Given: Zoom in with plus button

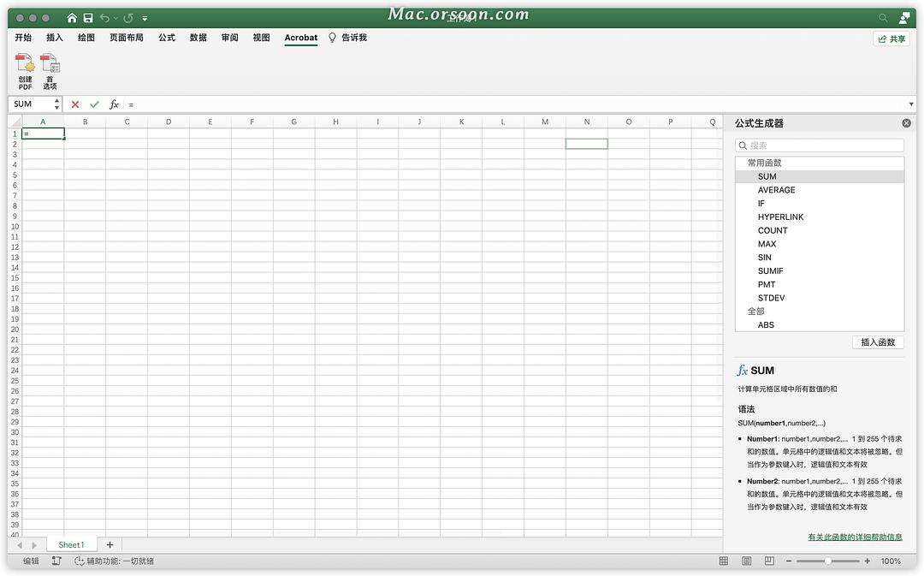Looking at the screenshot, I should (x=868, y=561).
